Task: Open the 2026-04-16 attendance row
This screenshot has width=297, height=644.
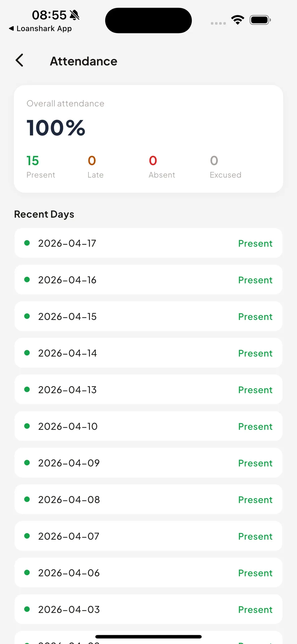Action: (x=148, y=280)
